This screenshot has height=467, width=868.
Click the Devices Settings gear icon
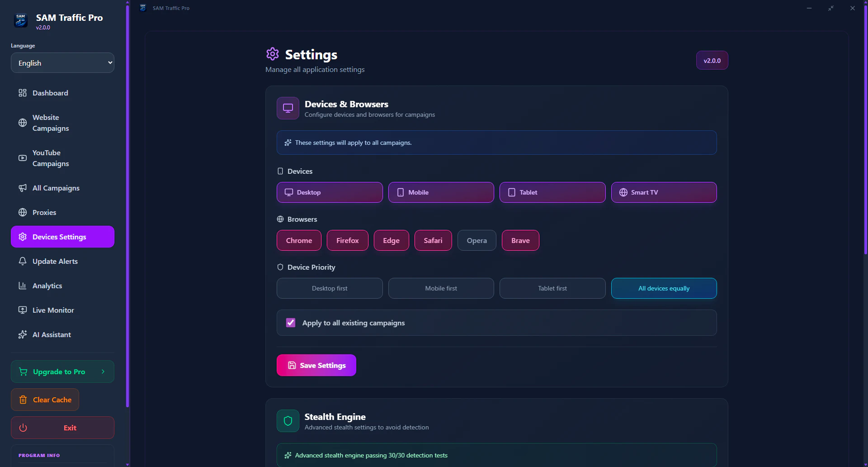23,237
